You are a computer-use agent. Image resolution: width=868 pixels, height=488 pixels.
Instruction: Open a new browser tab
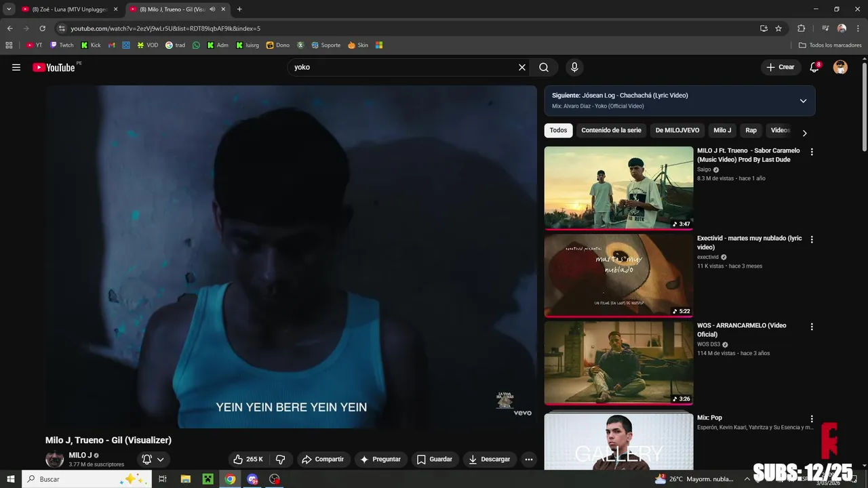[239, 9]
